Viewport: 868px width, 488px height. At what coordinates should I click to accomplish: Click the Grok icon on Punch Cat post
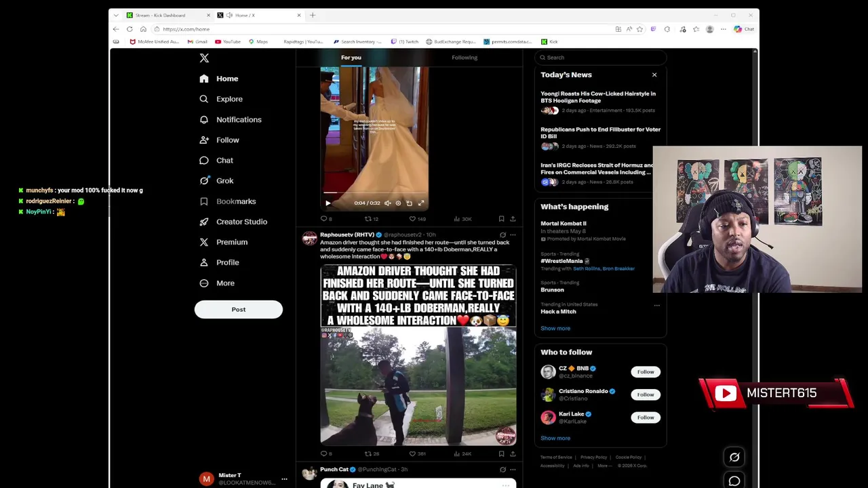coord(502,469)
